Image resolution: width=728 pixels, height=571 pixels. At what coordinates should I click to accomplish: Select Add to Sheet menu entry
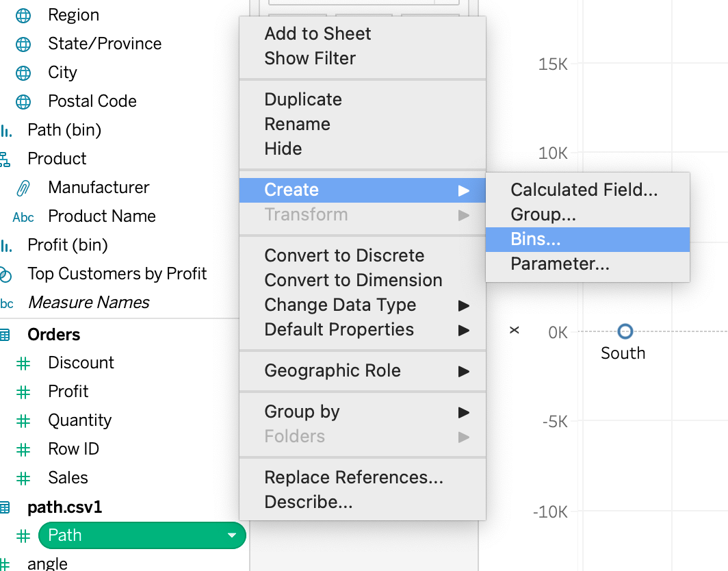pos(317,34)
